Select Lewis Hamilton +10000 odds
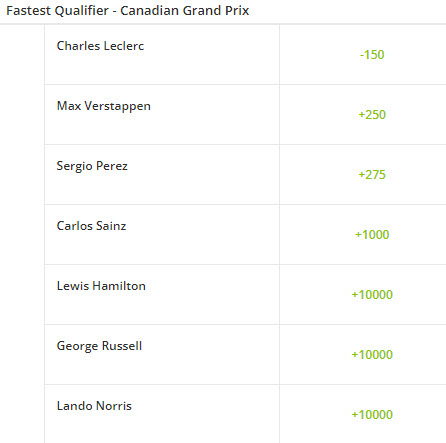This screenshot has width=446, height=443. pos(372,295)
